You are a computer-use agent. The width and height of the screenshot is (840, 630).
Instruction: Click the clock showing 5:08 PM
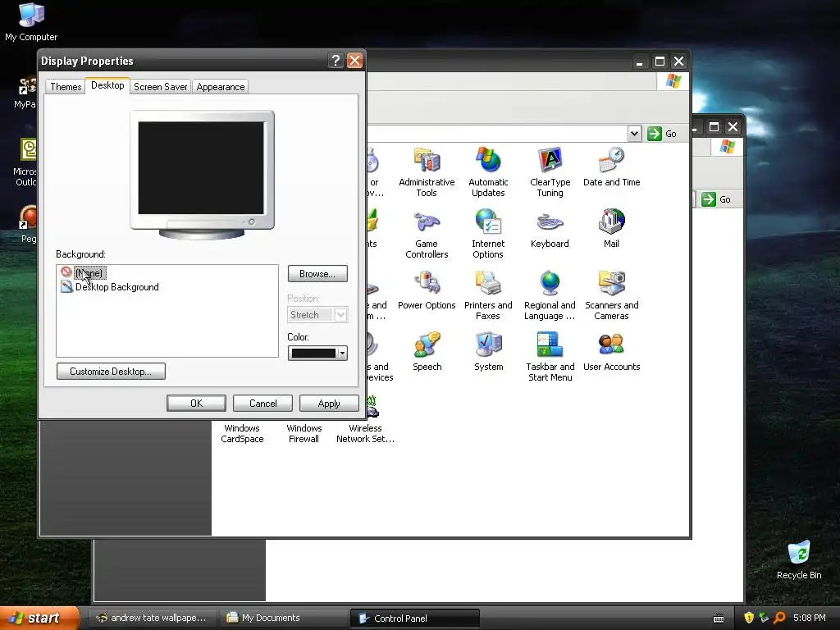809,618
